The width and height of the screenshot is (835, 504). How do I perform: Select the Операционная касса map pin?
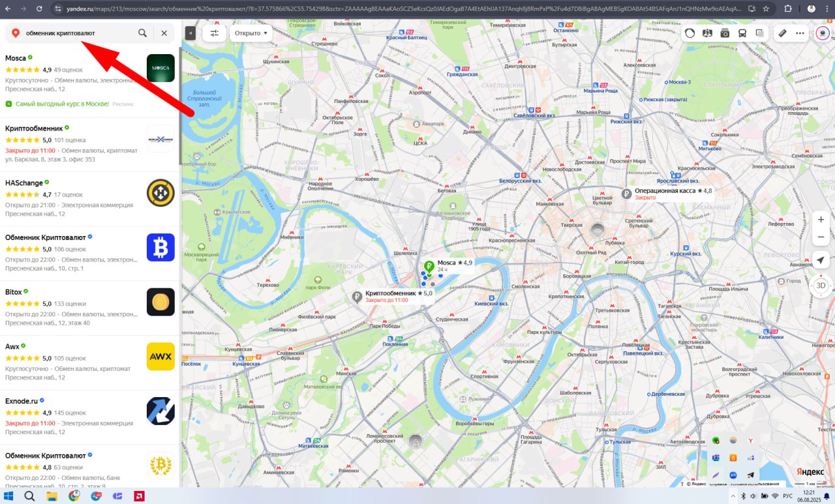click(626, 194)
